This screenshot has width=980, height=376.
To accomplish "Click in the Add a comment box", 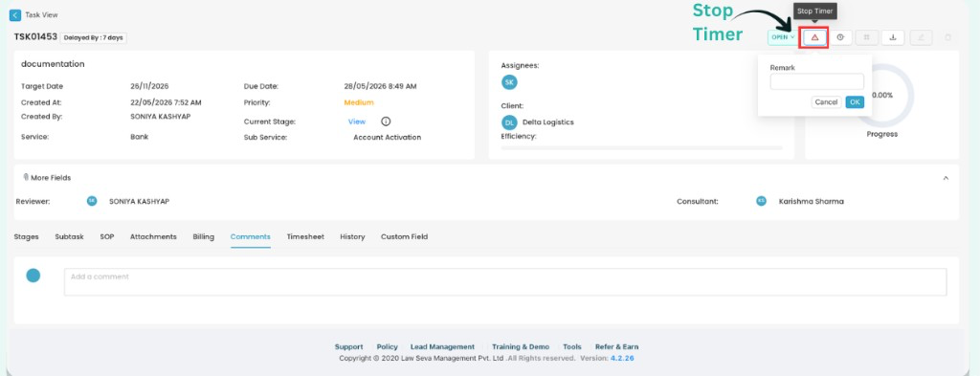I will [x=505, y=282].
